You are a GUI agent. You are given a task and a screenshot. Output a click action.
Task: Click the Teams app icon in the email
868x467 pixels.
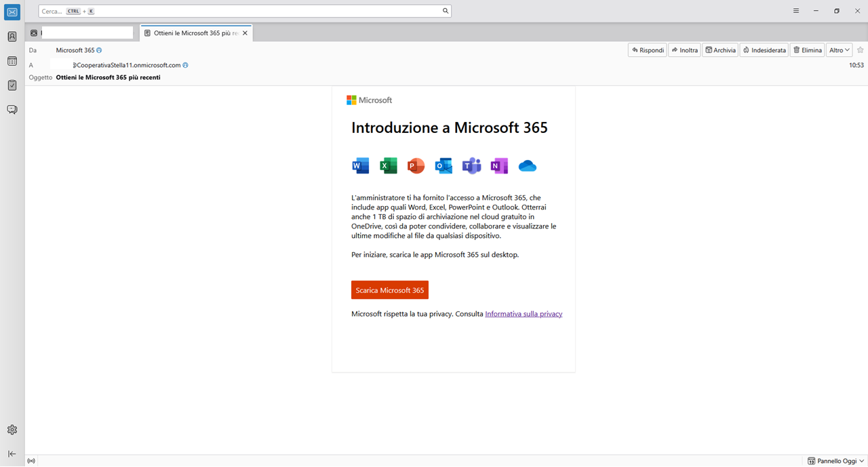(x=471, y=165)
